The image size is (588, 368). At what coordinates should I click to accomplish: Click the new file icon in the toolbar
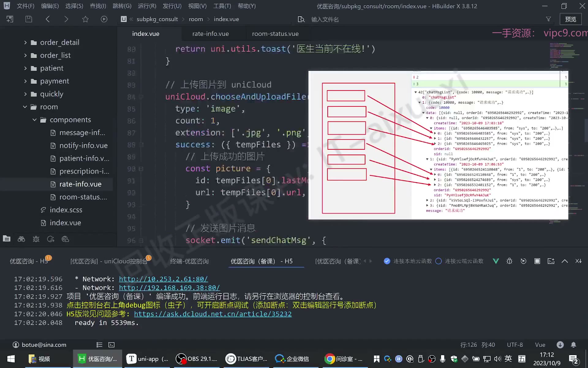[10, 19]
